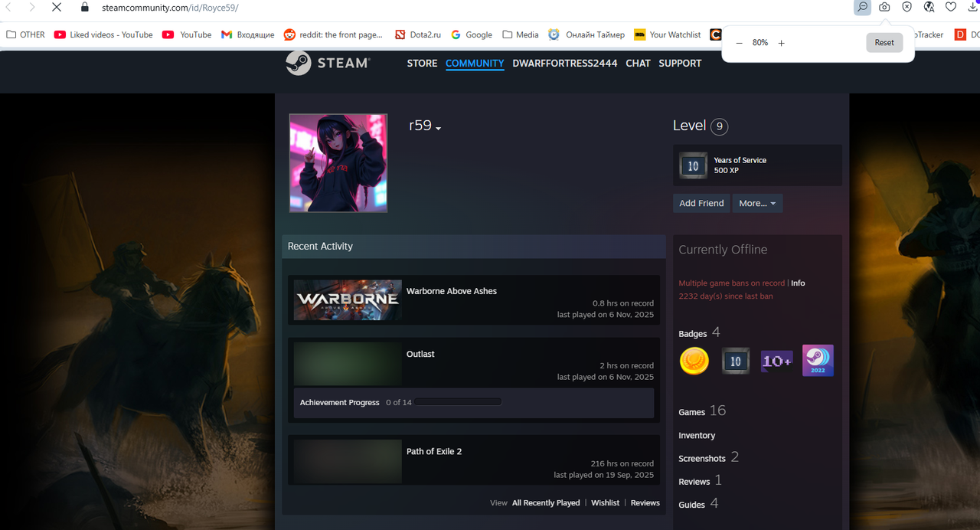The width and height of the screenshot is (980, 530).
Task: Open the Gmail Входящие bookmark
Action: pyautogui.click(x=248, y=34)
